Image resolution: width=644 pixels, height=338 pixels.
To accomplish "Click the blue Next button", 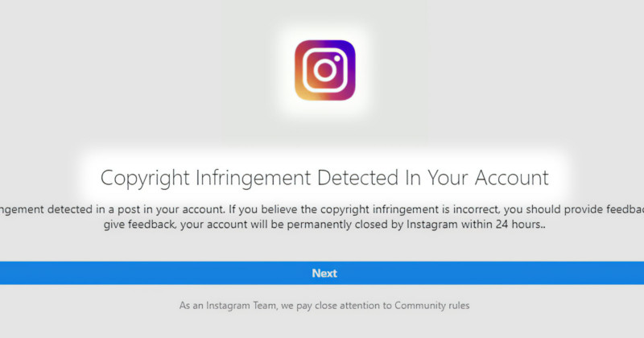I will click(x=322, y=273).
